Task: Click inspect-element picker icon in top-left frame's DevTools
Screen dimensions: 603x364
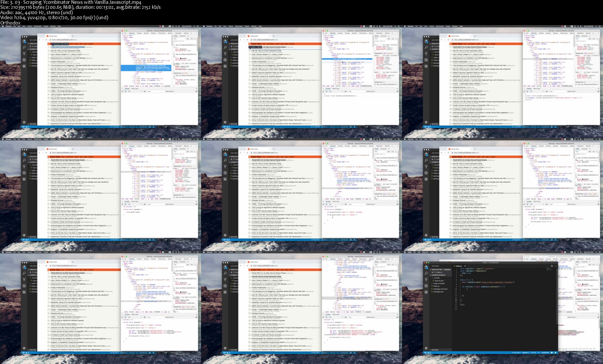Action: coord(122,33)
